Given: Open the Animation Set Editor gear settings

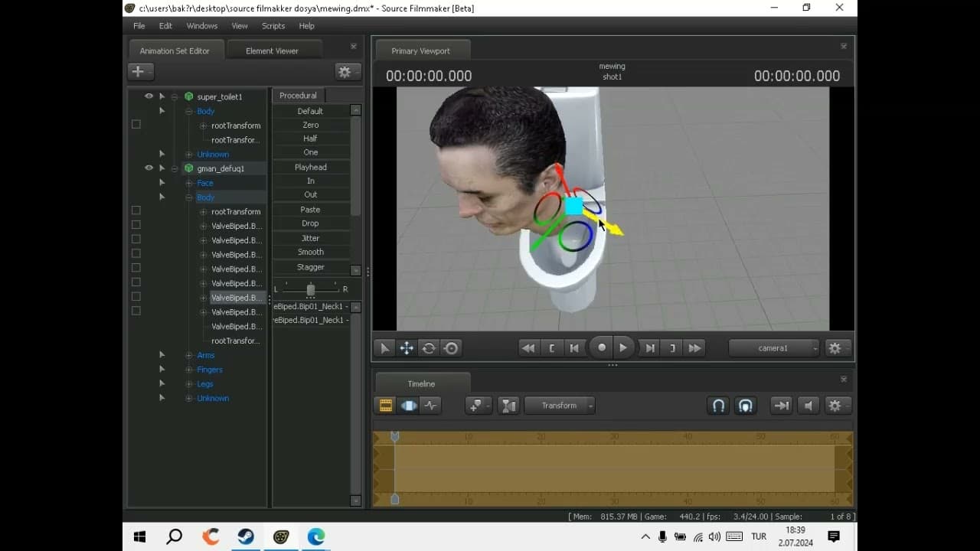Looking at the screenshot, I should 348,71.
